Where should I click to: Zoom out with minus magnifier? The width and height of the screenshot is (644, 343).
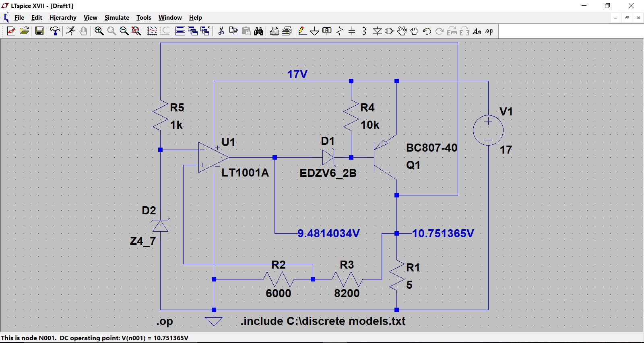pos(124,31)
